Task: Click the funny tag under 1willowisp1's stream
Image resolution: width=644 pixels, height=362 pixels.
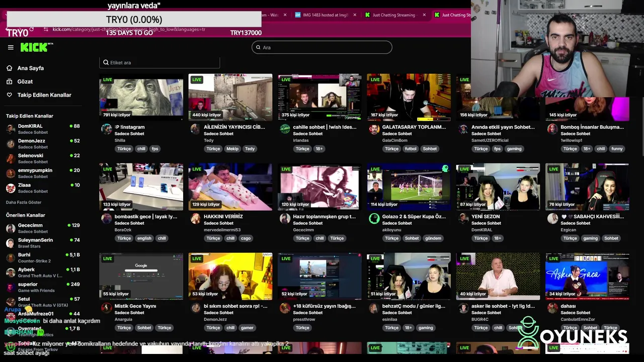Action: [617, 149]
